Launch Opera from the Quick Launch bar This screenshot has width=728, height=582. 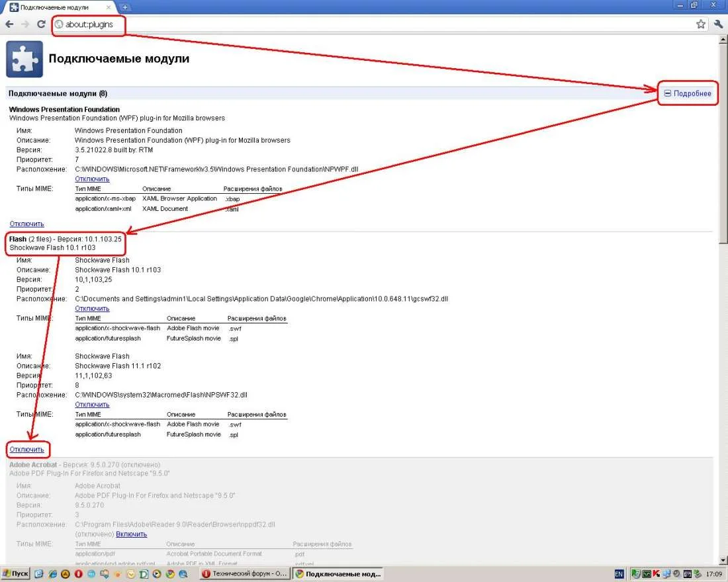(79, 574)
